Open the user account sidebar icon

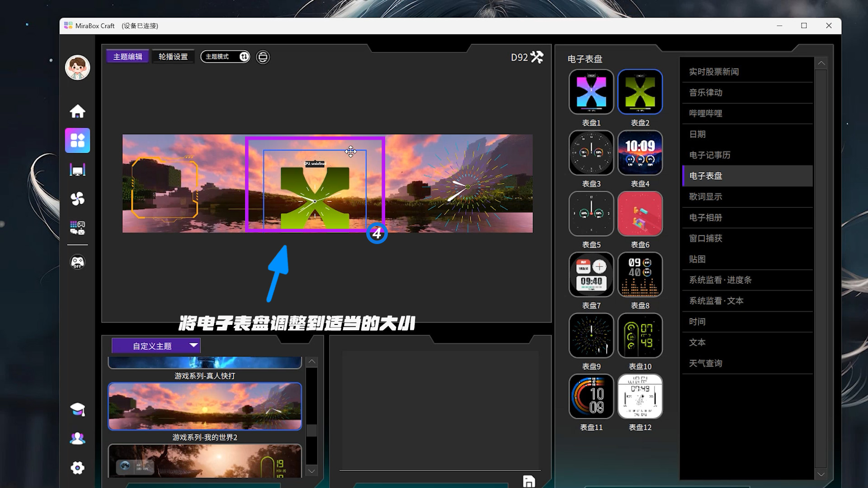pos(77,438)
